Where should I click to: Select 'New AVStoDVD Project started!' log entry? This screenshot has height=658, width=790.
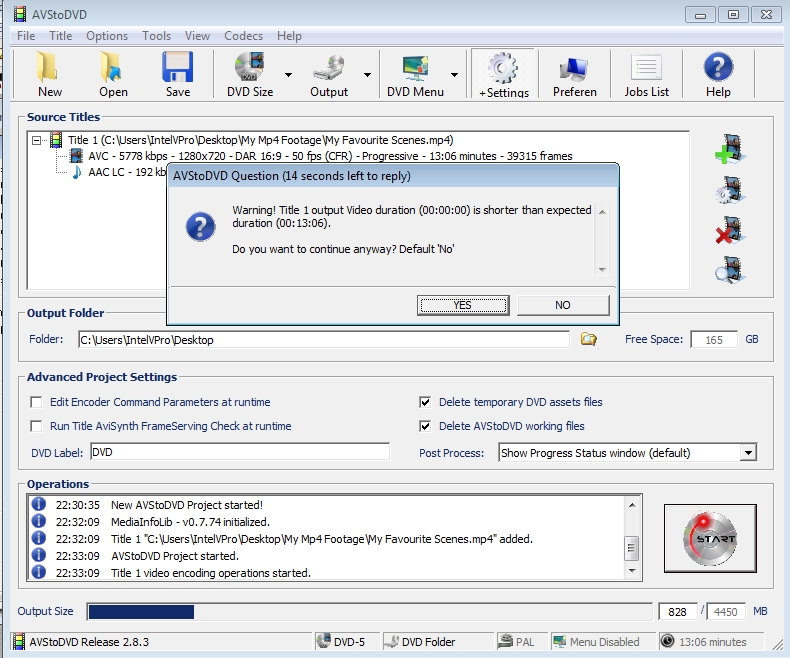pyautogui.click(x=186, y=505)
